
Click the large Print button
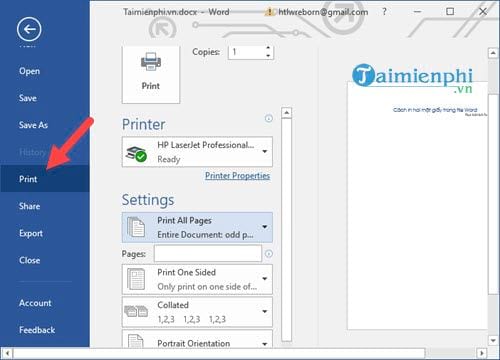click(x=151, y=75)
